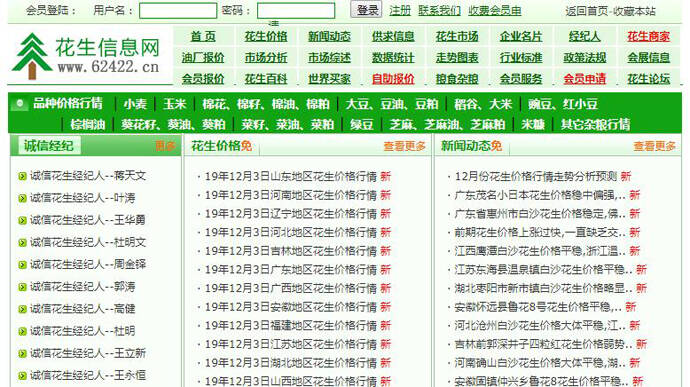Viewport: 690px width, 387px height.
Task: Click the 品种价格行情 header icon
Action: (x=19, y=104)
